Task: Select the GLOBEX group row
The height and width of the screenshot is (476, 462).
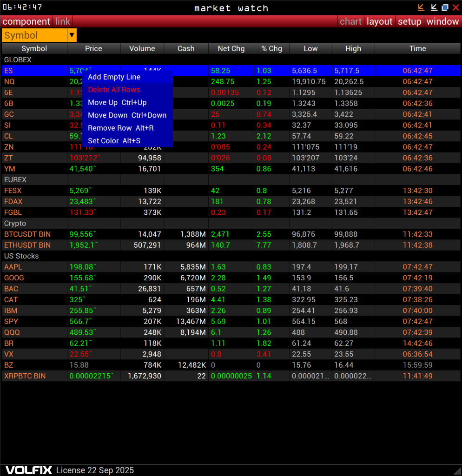Action: 231,60
